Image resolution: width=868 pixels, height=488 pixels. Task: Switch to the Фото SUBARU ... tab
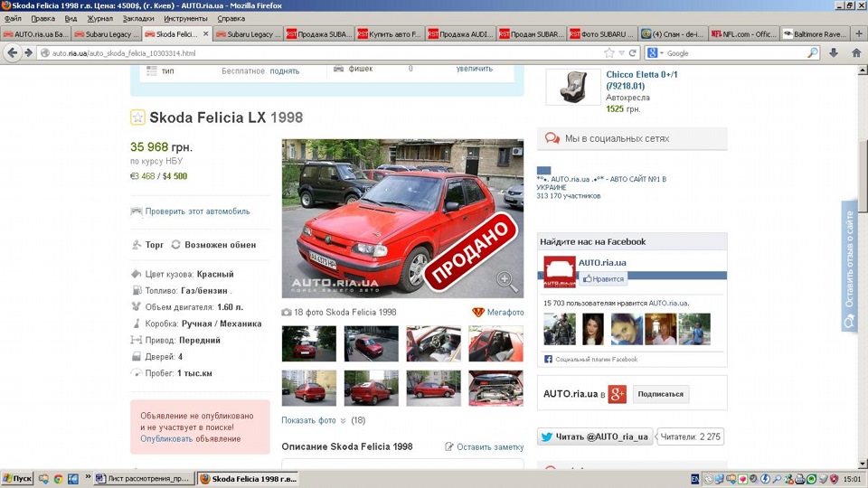click(603, 33)
